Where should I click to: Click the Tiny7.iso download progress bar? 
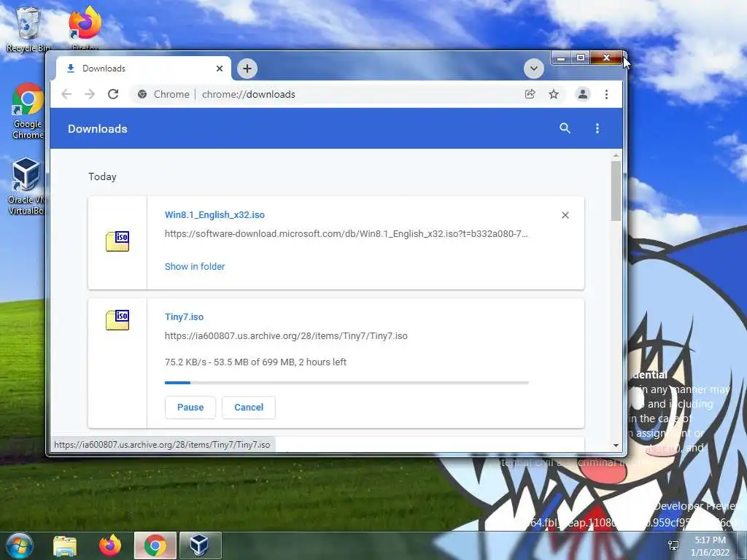[347, 382]
